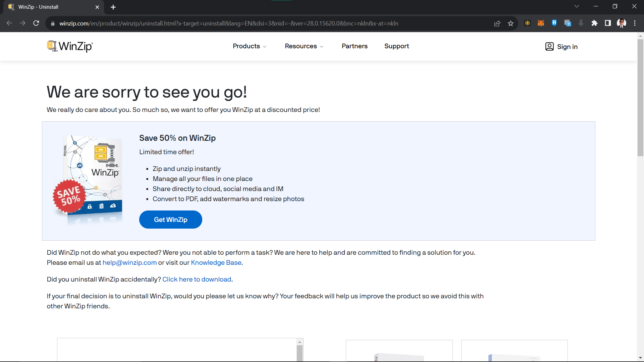Open the Support menu item
This screenshot has width=644, height=362.
click(x=396, y=46)
